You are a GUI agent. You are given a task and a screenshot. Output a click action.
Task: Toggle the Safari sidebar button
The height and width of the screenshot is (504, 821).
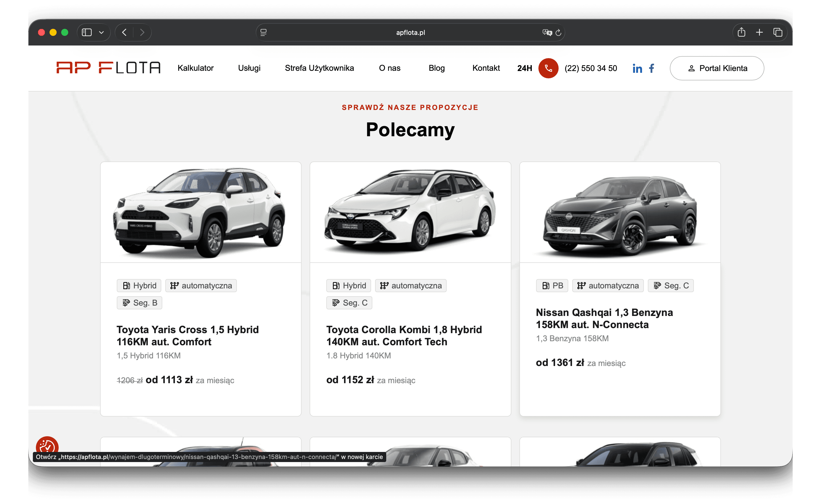pyautogui.click(x=87, y=32)
